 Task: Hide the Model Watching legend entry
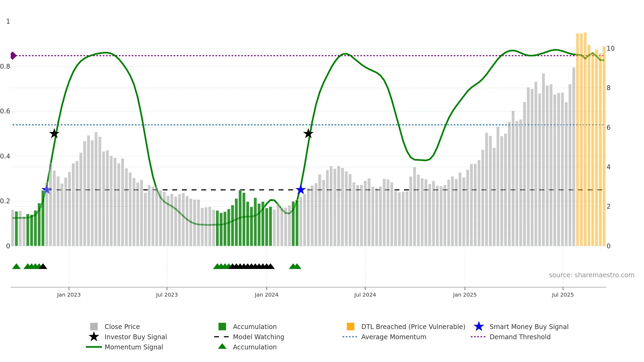258,337
